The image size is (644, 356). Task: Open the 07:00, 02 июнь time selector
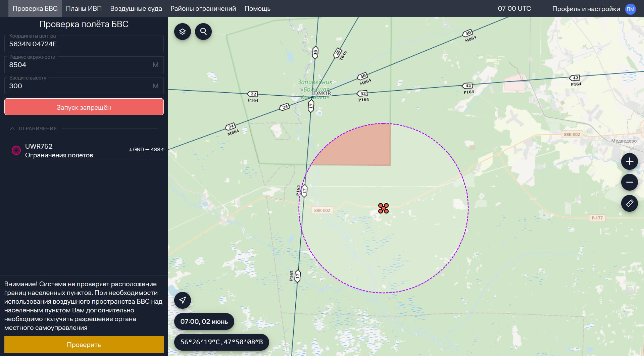(204, 321)
